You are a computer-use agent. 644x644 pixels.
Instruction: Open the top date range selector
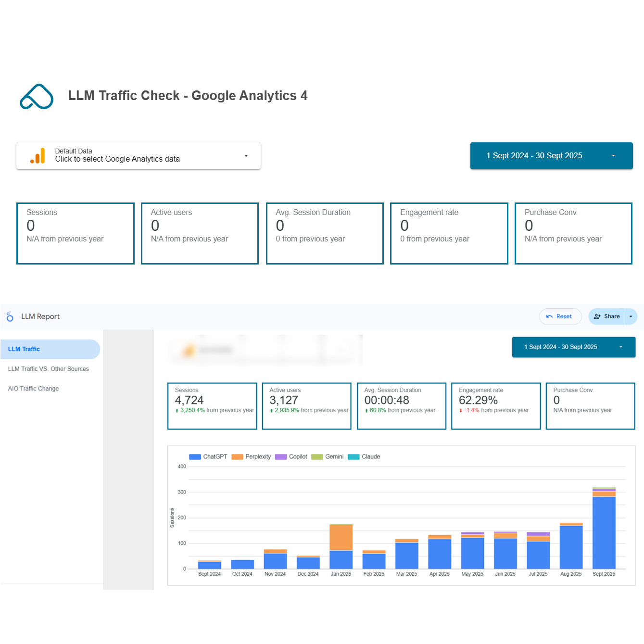[551, 156]
